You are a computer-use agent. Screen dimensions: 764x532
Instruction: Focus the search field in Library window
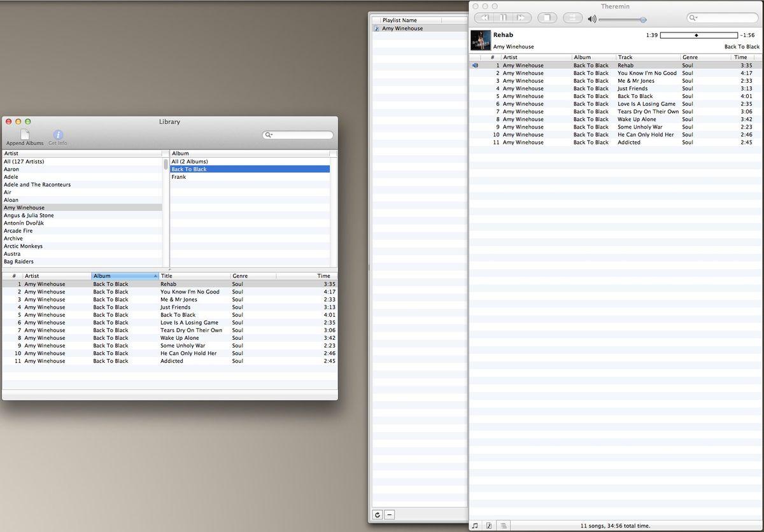pos(298,135)
